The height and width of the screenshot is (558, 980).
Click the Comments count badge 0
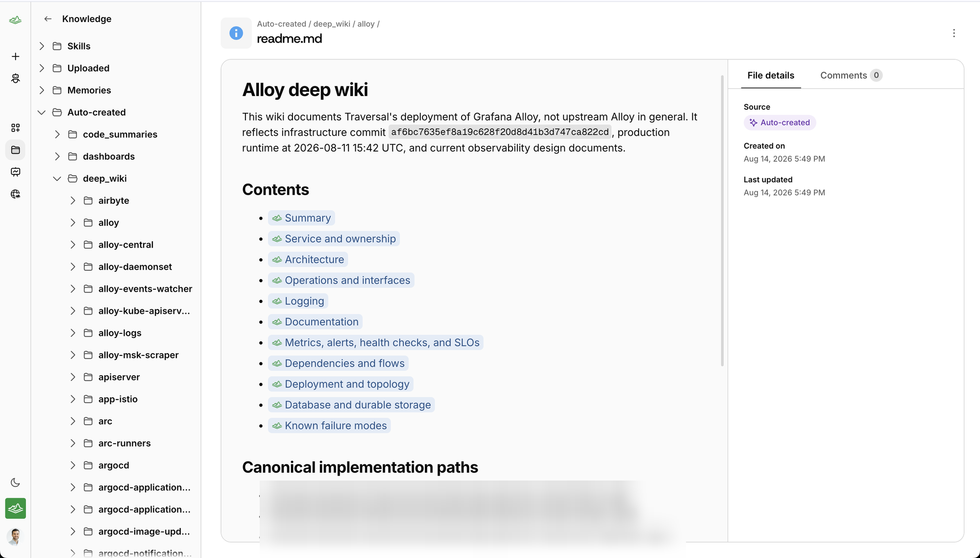(876, 75)
